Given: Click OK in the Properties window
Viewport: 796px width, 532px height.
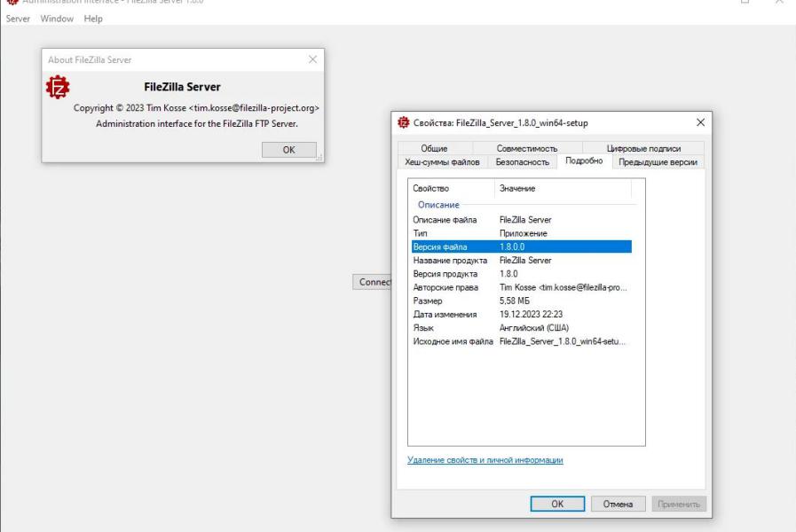Looking at the screenshot, I should (x=557, y=504).
